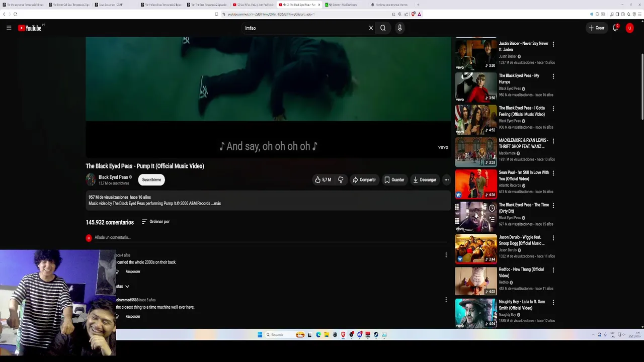Open the Naughty Boy La la la thumbnail
Screen dimensions: 644x362
[475, 313]
